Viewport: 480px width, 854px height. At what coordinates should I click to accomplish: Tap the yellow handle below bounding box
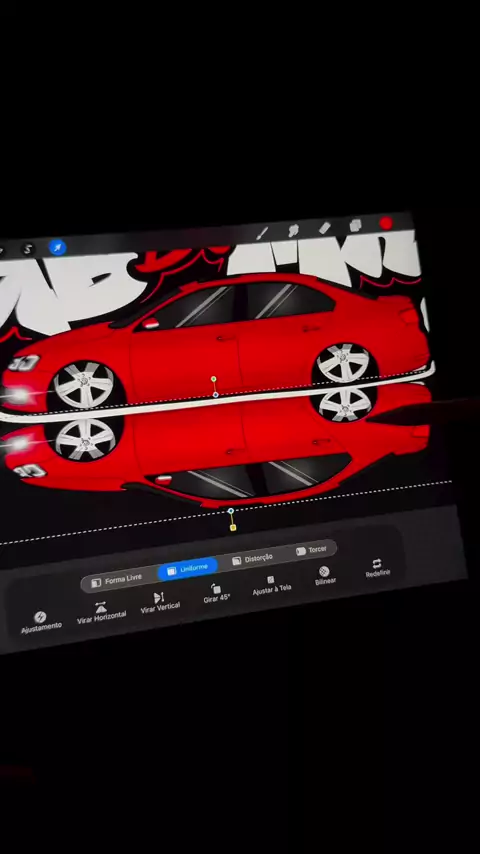(233, 528)
